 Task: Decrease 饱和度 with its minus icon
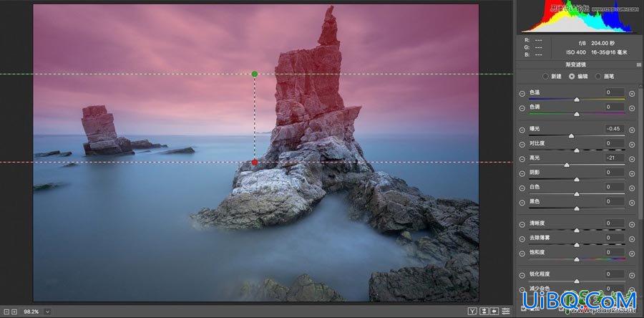click(x=522, y=253)
